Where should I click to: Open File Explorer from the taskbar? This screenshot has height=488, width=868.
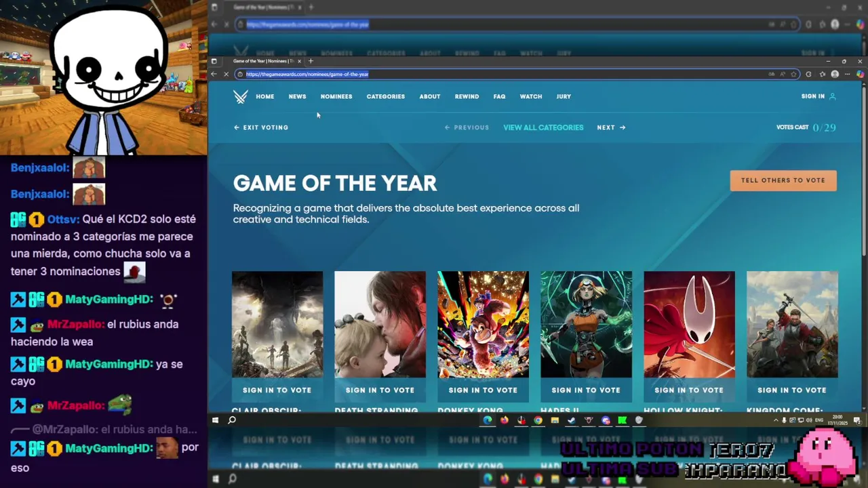pyautogui.click(x=555, y=420)
